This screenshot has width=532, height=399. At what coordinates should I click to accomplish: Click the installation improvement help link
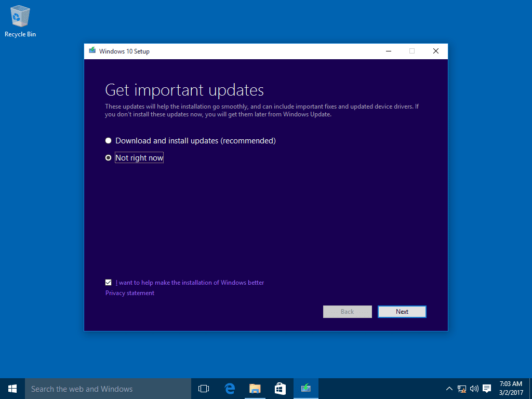tap(189, 282)
